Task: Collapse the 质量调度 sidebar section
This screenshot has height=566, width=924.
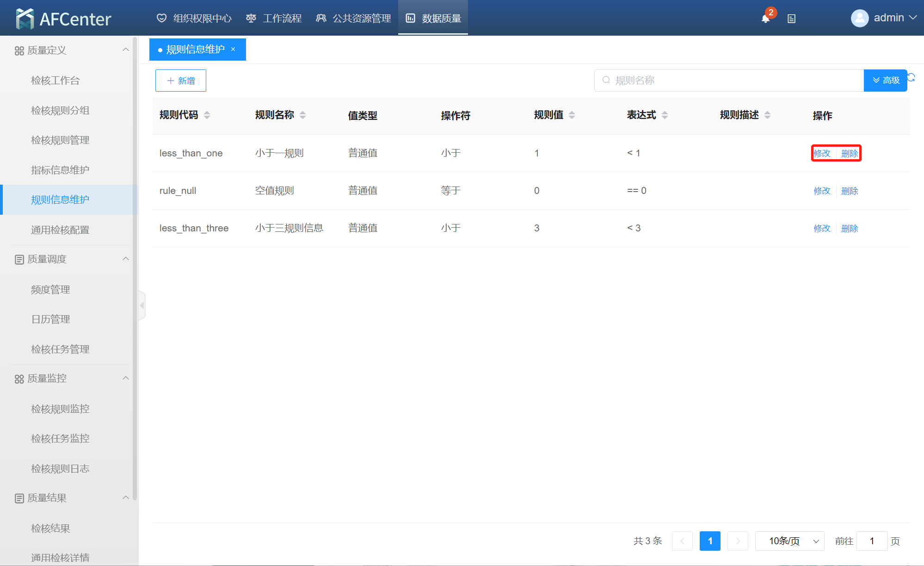Action: 125,259
